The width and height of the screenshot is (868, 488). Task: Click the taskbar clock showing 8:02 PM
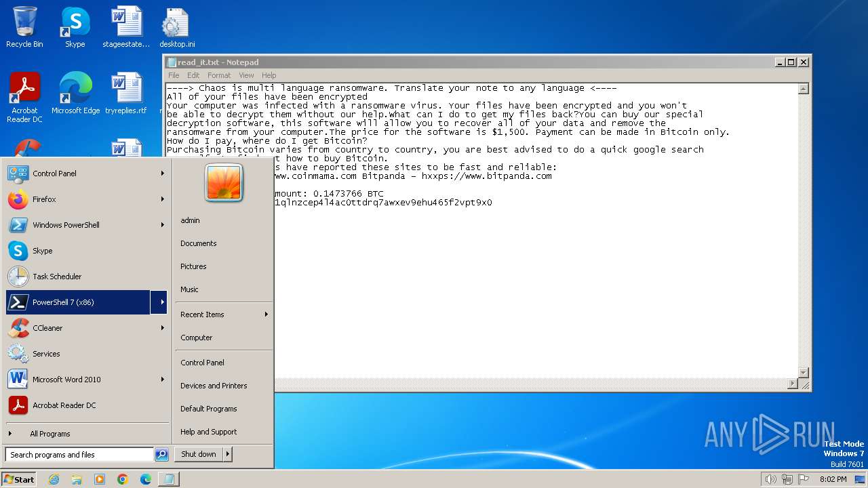pos(833,479)
